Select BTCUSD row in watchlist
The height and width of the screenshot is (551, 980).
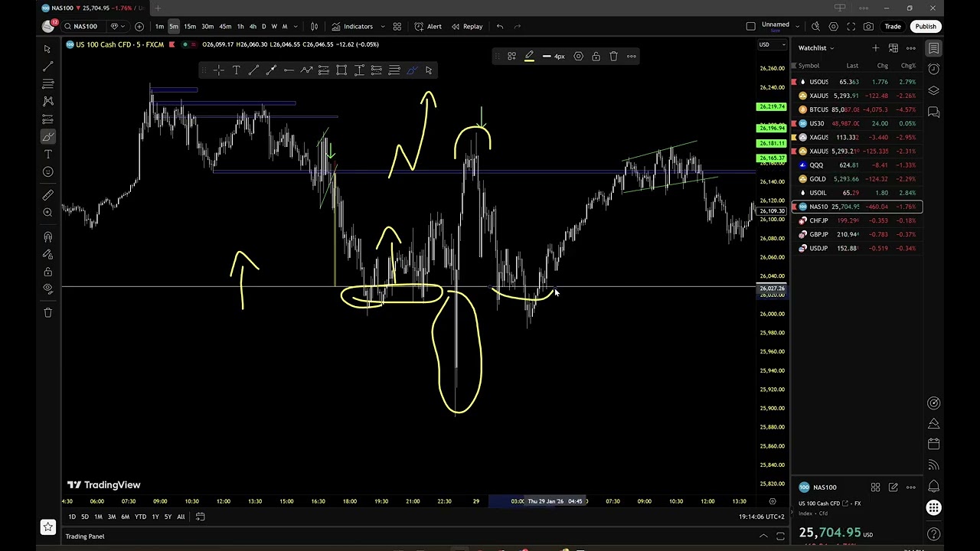(857, 109)
